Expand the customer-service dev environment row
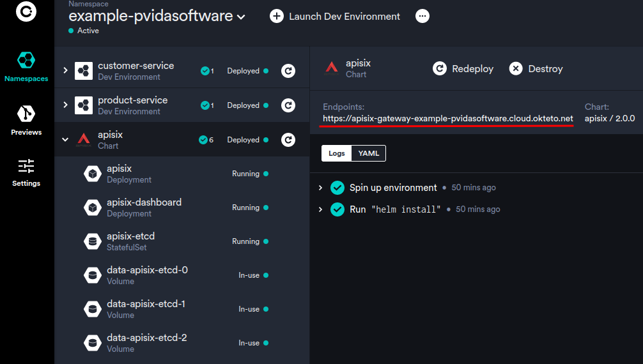The height and width of the screenshot is (364, 643). click(x=65, y=70)
